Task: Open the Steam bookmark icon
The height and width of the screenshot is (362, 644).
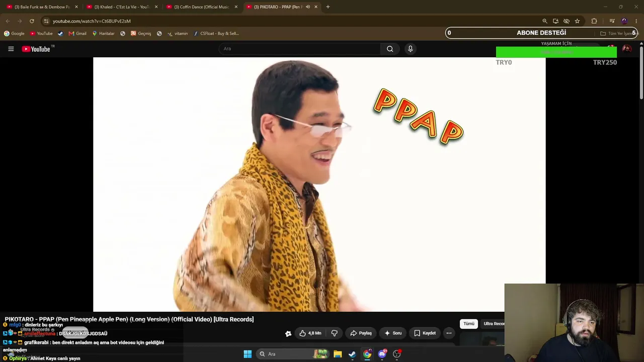Action: coord(60,34)
